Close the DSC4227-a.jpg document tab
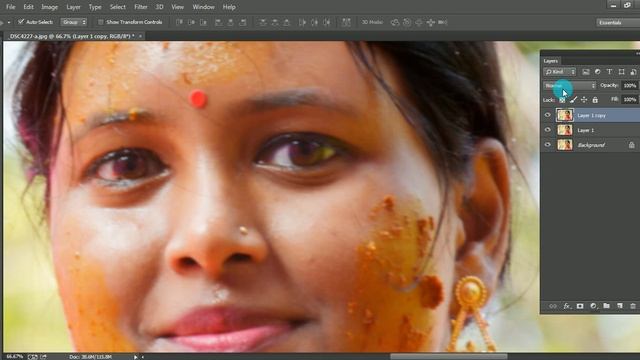Screen dimensions: 640x360 140,36
